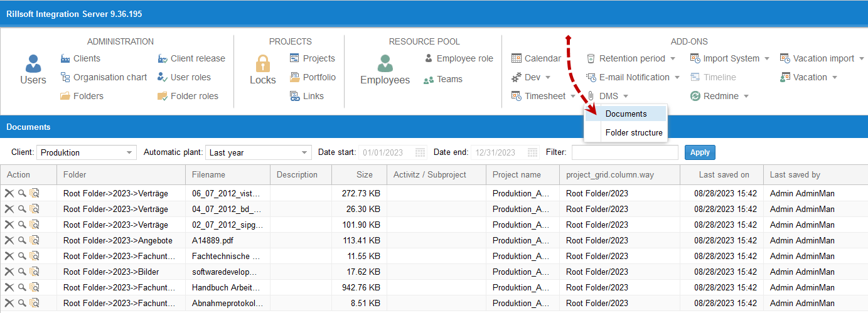
Task: Click magnifier icon for 04_07_2012_bd row
Action: click(x=22, y=209)
